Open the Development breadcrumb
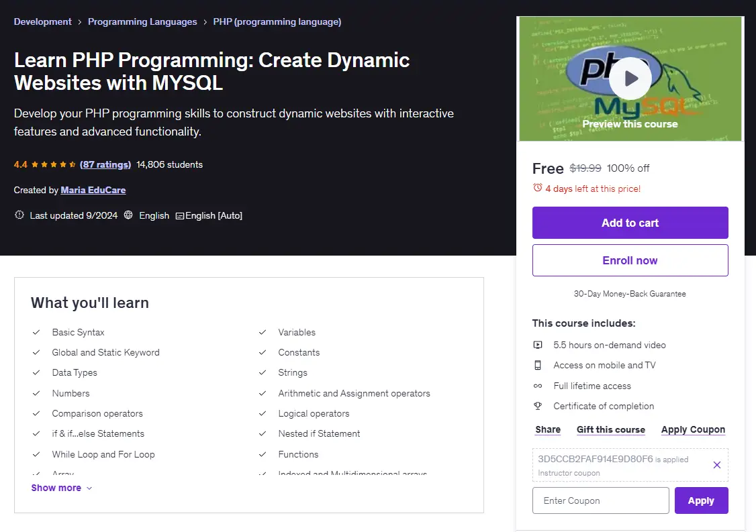The image size is (756, 532). (x=42, y=21)
